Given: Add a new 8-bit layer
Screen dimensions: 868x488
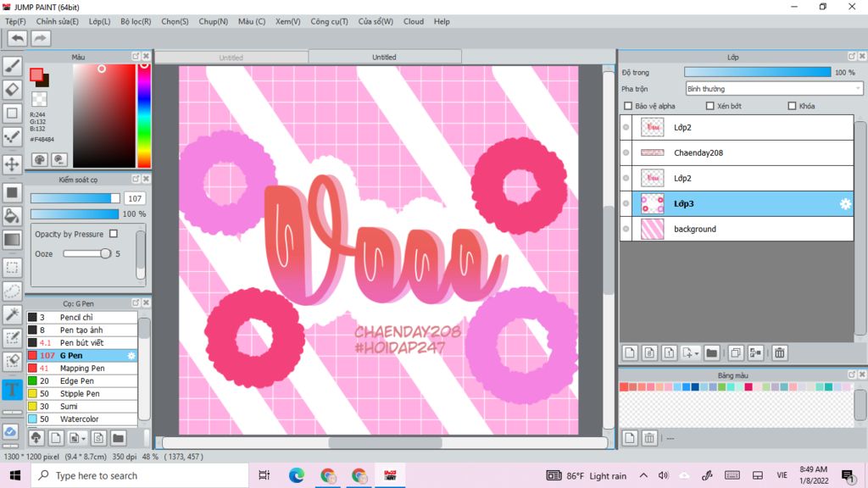Looking at the screenshot, I should (x=649, y=353).
